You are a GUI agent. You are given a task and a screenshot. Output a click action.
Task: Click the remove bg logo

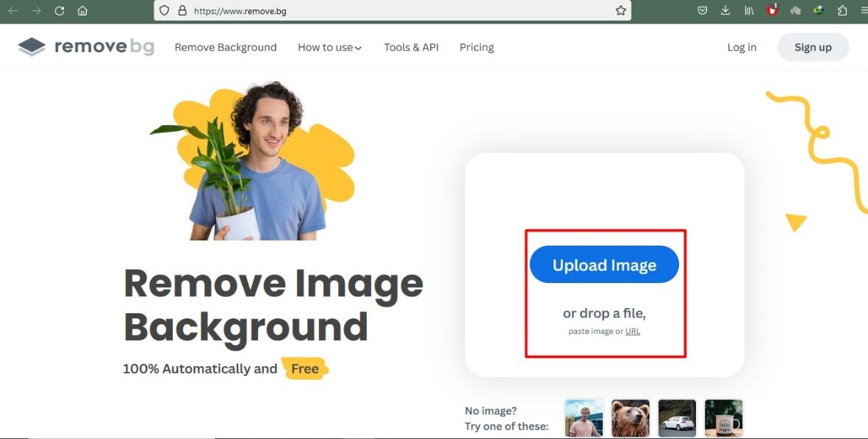(86, 47)
